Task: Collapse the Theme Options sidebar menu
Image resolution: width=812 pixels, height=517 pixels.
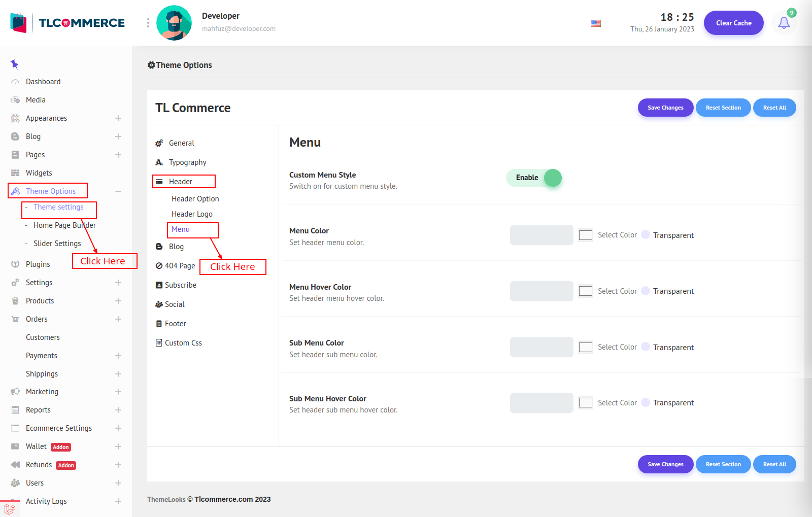Action: click(118, 191)
